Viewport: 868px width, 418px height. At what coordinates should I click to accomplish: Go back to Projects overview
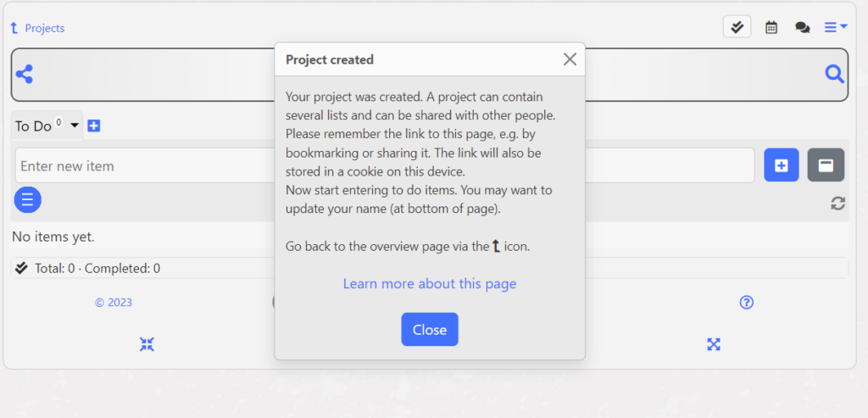click(37, 28)
